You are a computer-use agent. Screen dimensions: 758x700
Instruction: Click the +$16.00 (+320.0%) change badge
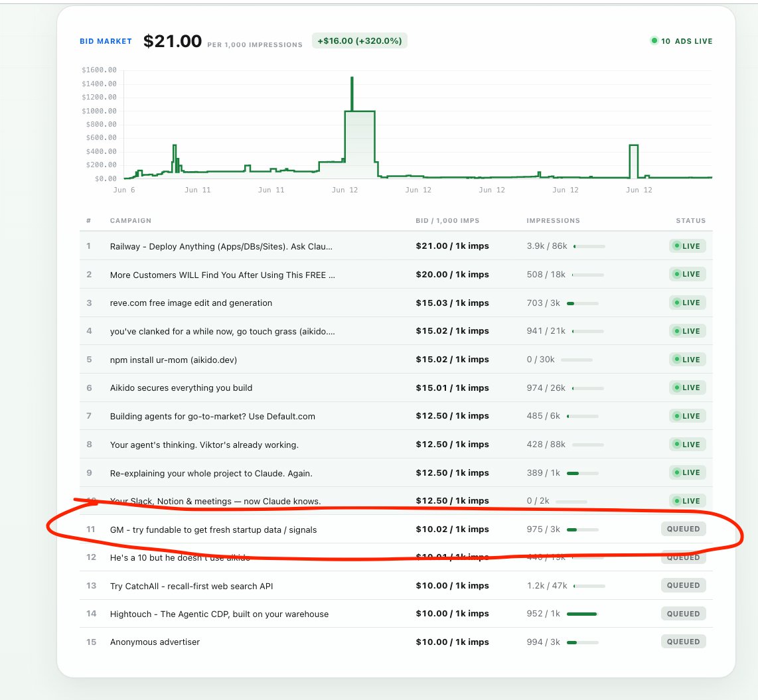tap(360, 40)
